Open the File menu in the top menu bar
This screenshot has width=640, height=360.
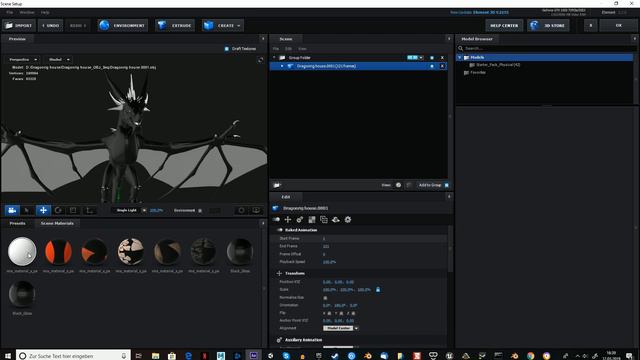point(9,13)
